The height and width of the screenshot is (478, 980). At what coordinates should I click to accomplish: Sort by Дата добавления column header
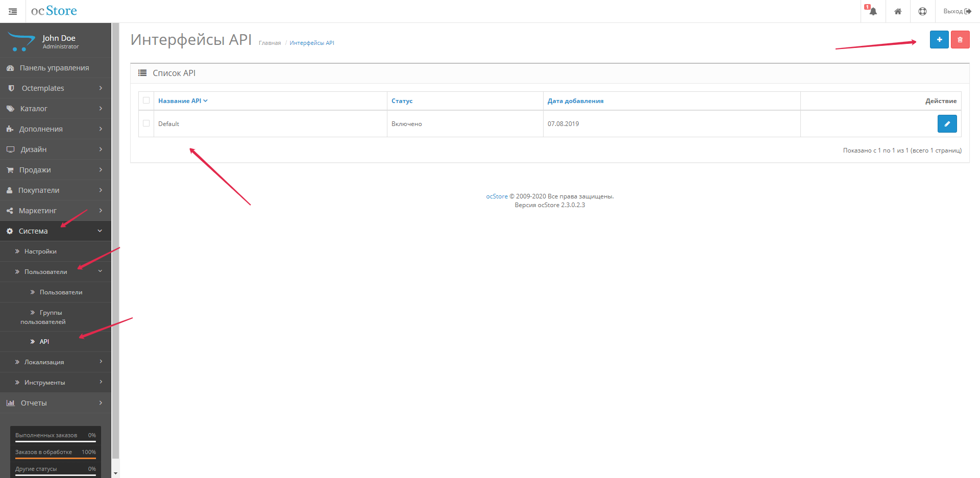pyautogui.click(x=575, y=101)
